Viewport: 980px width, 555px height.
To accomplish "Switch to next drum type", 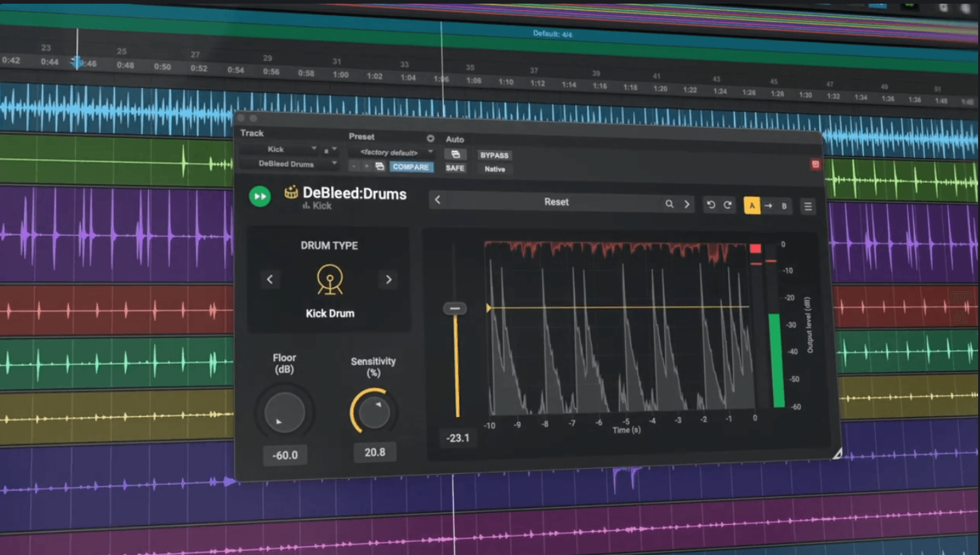I will pyautogui.click(x=389, y=280).
